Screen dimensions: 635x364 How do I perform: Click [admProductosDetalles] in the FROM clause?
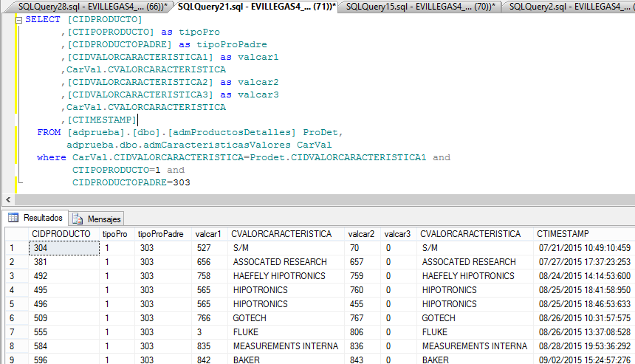pos(232,132)
